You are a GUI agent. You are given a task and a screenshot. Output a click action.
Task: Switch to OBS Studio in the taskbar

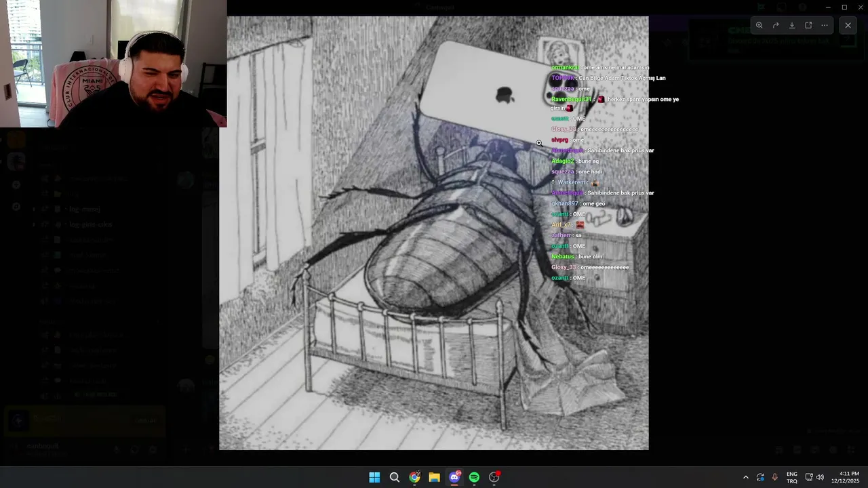[x=494, y=477]
